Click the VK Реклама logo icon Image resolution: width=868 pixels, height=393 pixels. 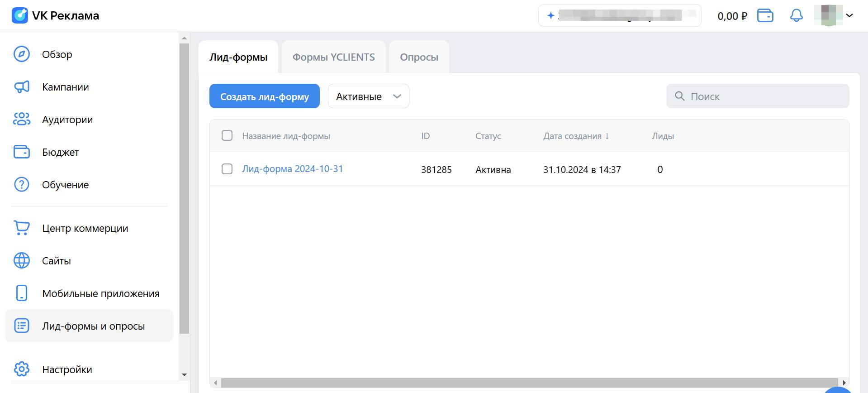pos(20,15)
